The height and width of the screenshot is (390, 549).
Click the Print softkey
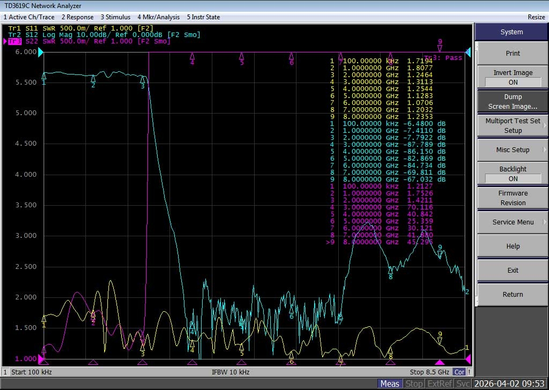[x=513, y=53]
